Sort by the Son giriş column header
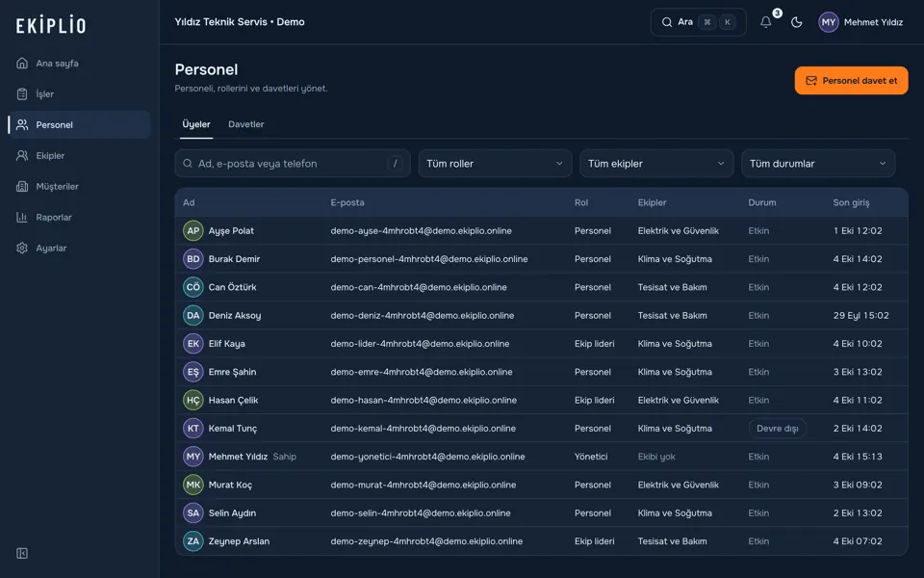This screenshot has height=578, width=924. coord(851,202)
